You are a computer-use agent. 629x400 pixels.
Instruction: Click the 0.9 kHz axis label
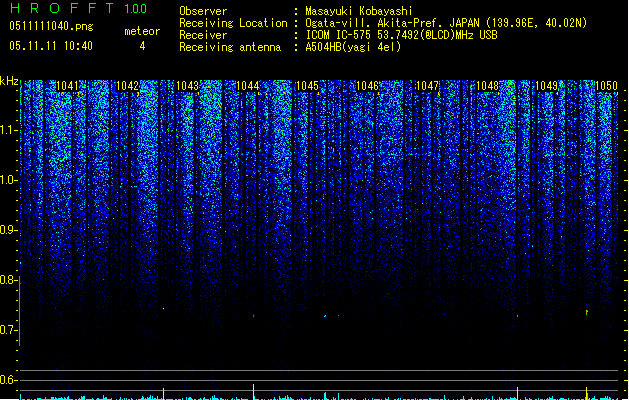[8, 230]
